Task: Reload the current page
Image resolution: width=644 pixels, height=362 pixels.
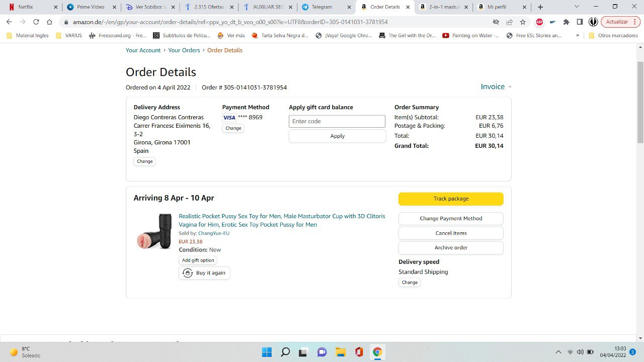Action: (36, 22)
